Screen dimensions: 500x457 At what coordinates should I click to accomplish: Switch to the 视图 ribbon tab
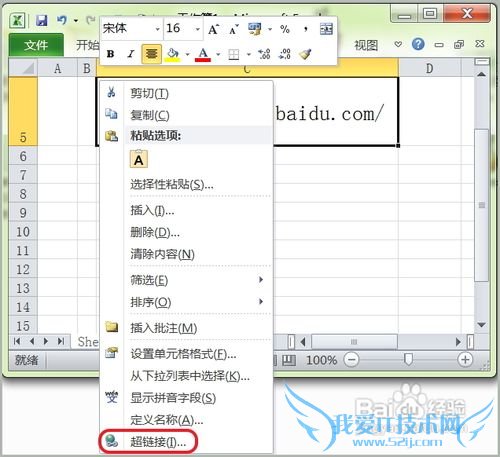[366, 45]
